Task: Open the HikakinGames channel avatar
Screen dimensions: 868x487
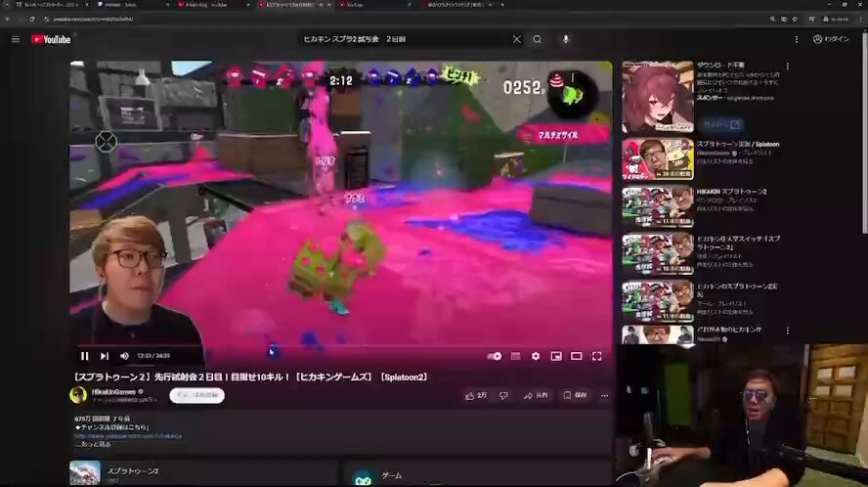Action: pyautogui.click(x=78, y=395)
